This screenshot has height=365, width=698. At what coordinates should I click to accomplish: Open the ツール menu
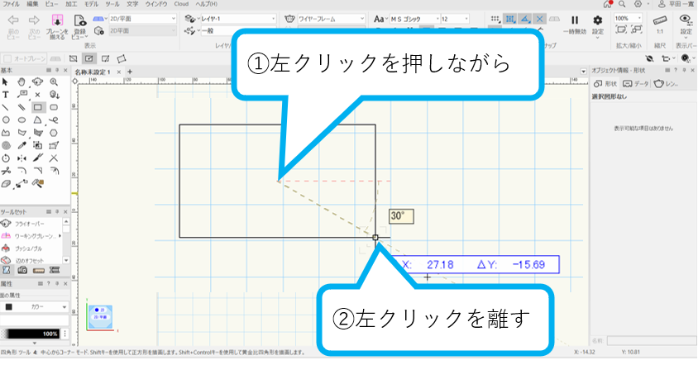pyautogui.click(x=112, y=4)
